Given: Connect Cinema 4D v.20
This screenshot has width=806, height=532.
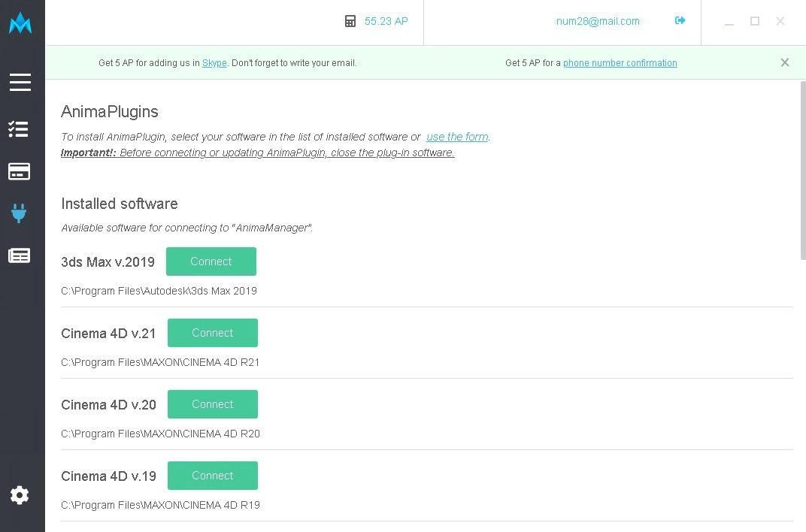Looking at the screenshot, I should (212, 404).
